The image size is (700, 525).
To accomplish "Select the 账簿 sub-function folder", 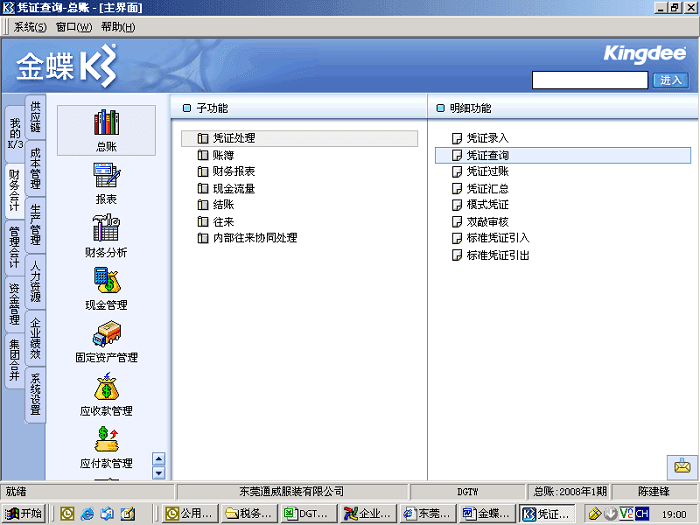I will click(x=216, y=155).
